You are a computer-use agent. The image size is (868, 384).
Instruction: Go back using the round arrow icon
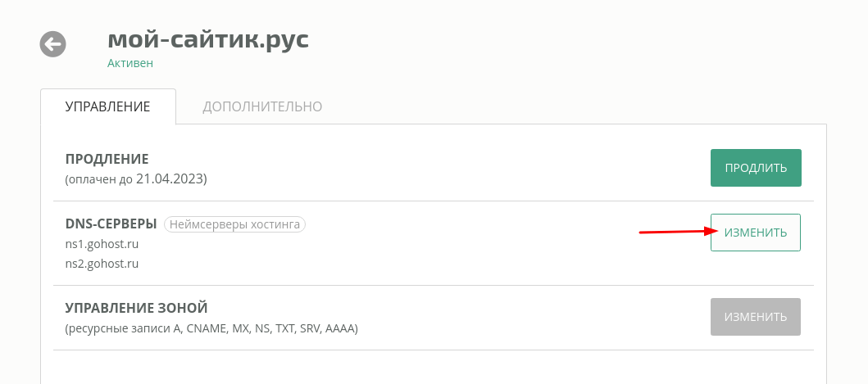[x=52, y=43]
